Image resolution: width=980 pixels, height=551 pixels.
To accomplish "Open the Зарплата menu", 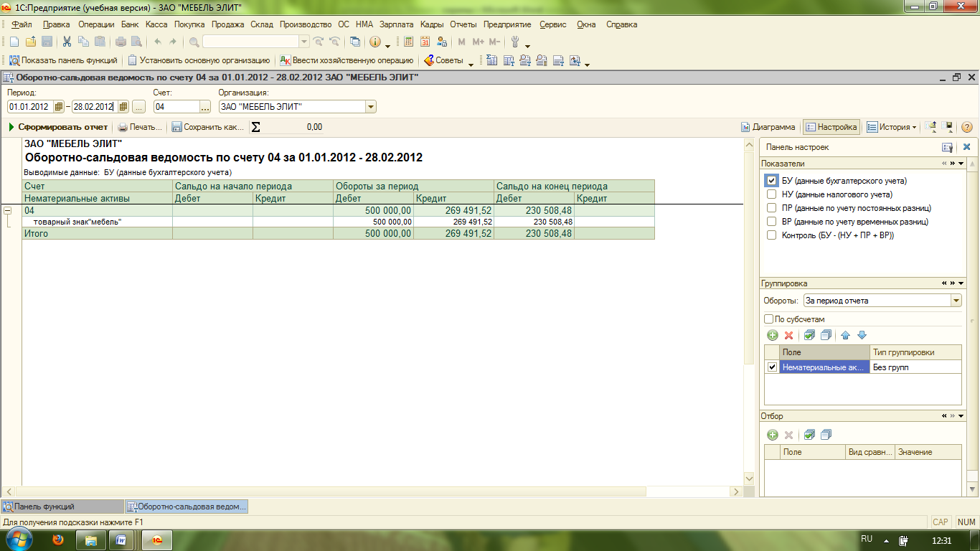I will pyautogui.click(x=397, y=24).
